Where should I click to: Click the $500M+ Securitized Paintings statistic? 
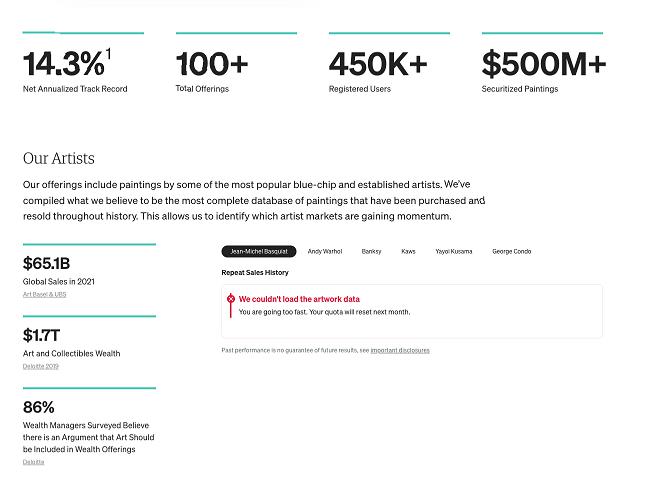[543, 65]
